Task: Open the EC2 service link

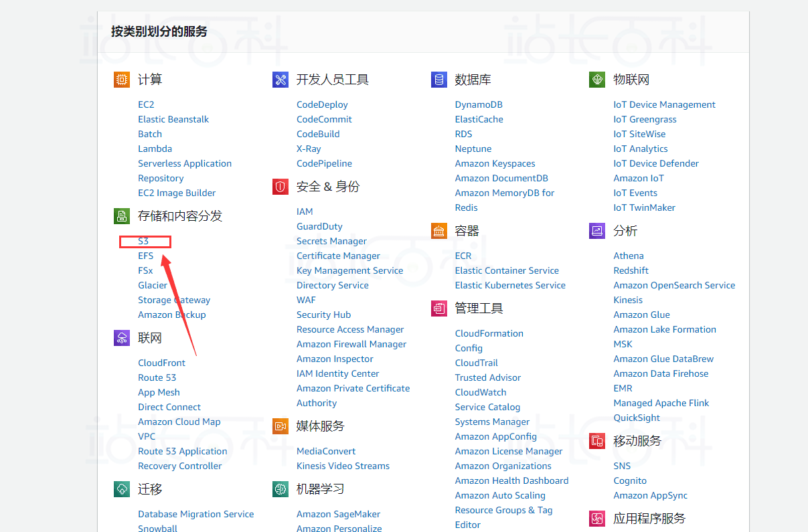Action: [x=146, y=104]
